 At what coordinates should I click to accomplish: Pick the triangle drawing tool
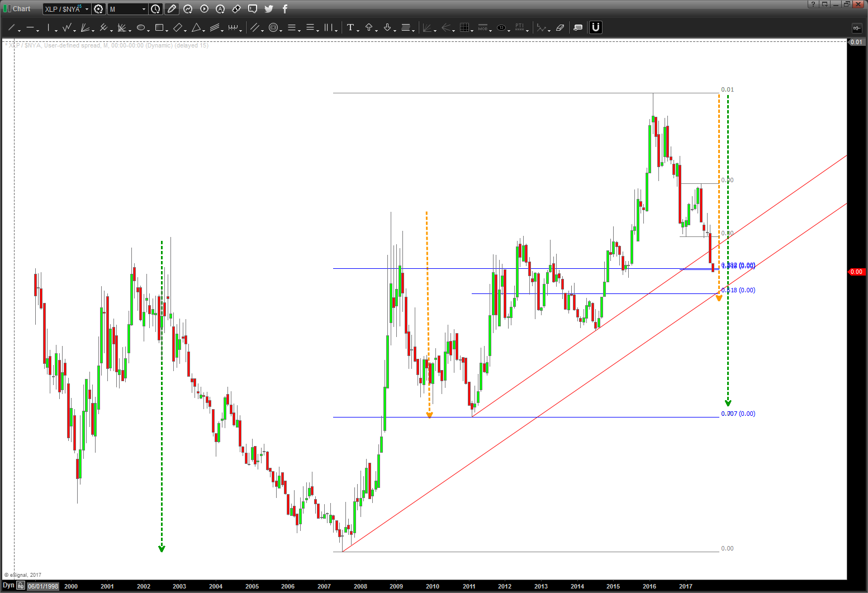(x=196, y=27)
